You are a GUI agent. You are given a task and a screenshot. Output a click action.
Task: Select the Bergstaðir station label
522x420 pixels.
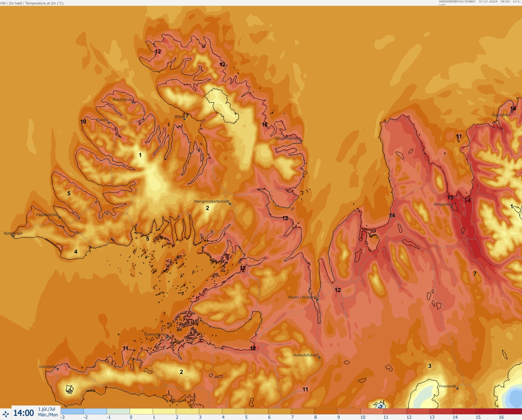(442, 204)
